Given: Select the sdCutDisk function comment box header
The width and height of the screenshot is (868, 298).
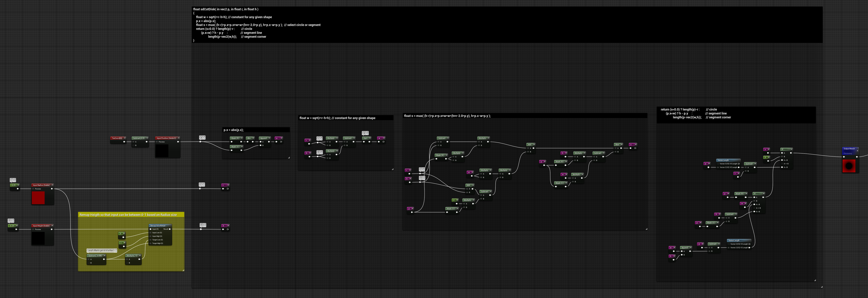Looking at the screenshot, I should [507, 25].
